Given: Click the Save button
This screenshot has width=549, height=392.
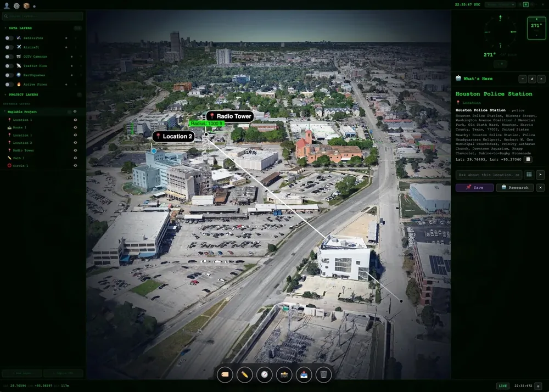Looking at the screenshot, I should click(474, 188).
